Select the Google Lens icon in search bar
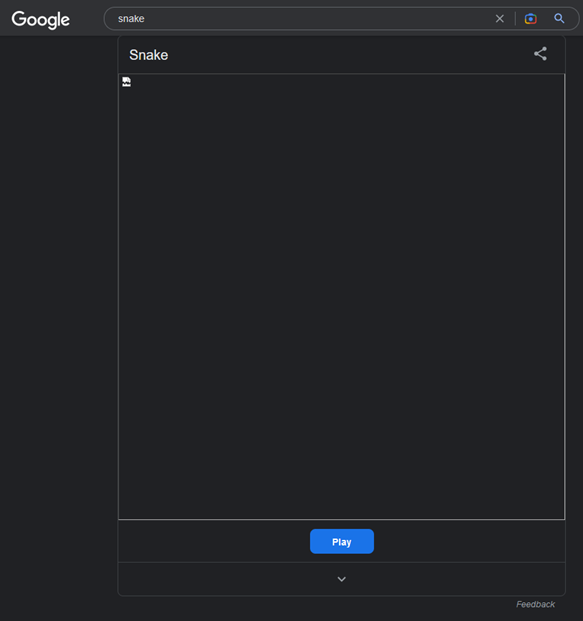Viewport: 583px width, 621px height. (x=531, y=19)
